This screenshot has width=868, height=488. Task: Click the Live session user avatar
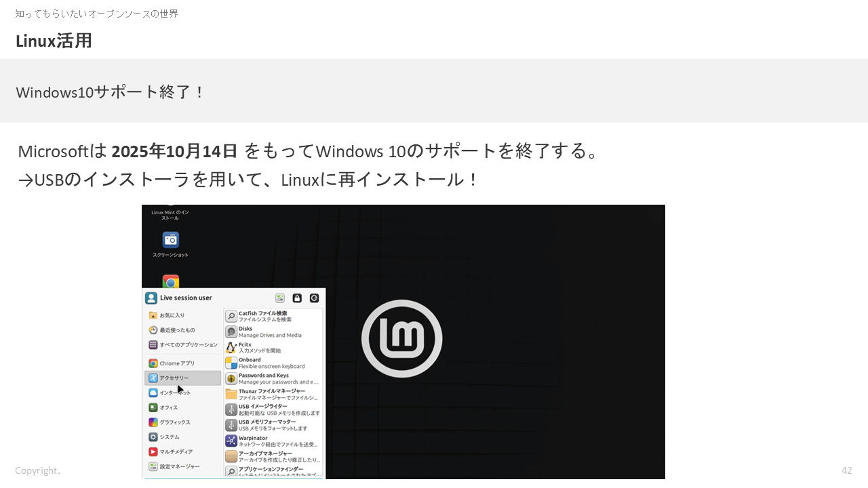pos(151,298)
